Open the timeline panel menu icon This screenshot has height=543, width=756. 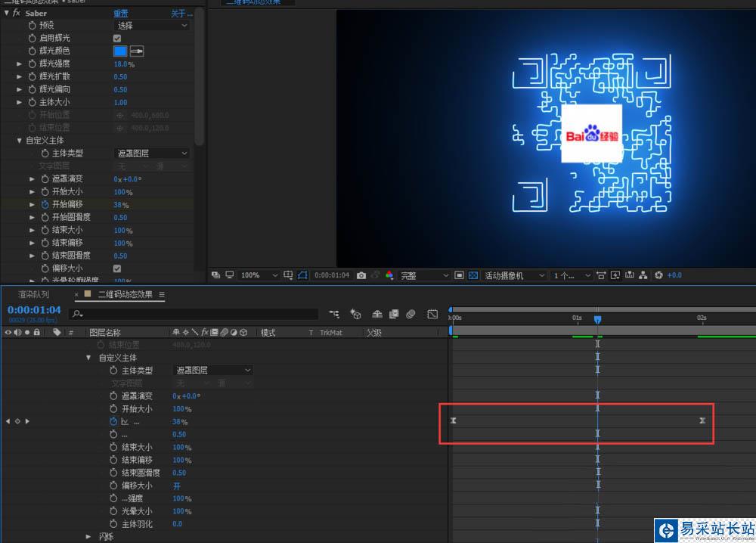pos(162,295)
